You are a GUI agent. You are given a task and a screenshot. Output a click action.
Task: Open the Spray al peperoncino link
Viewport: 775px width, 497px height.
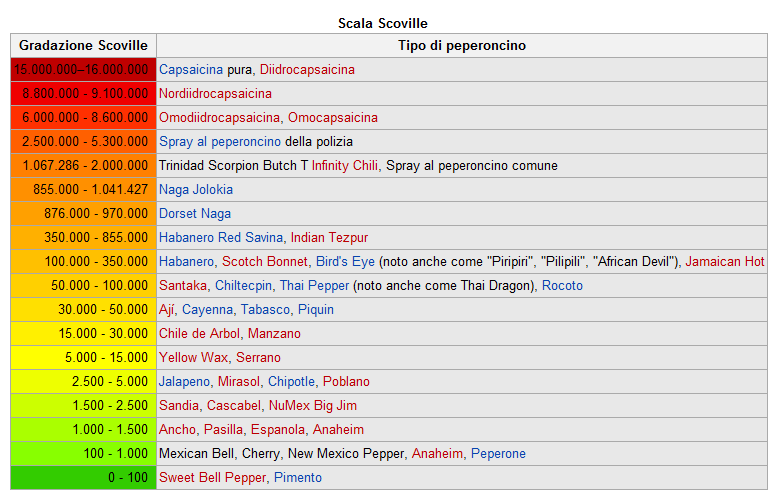219,142
